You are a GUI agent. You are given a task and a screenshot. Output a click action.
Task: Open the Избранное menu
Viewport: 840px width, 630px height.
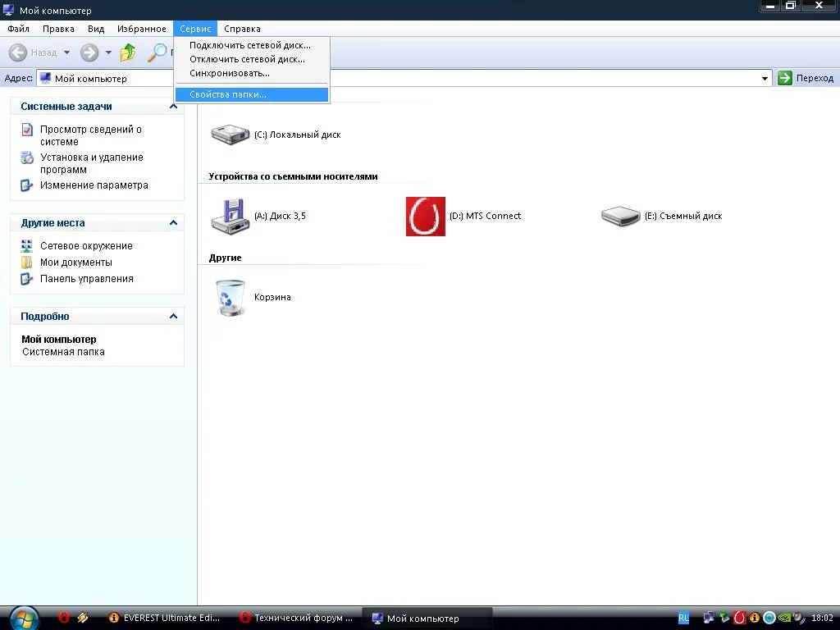[142, 29]
